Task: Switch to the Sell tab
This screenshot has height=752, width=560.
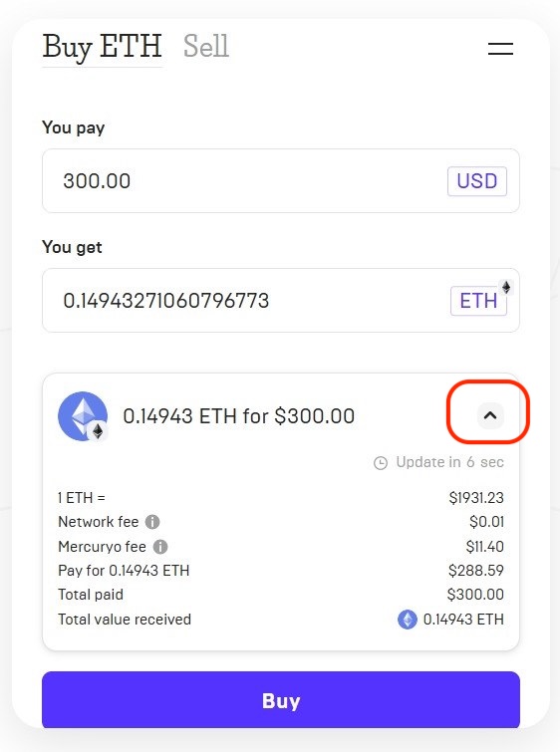Action: coord(206,46)
